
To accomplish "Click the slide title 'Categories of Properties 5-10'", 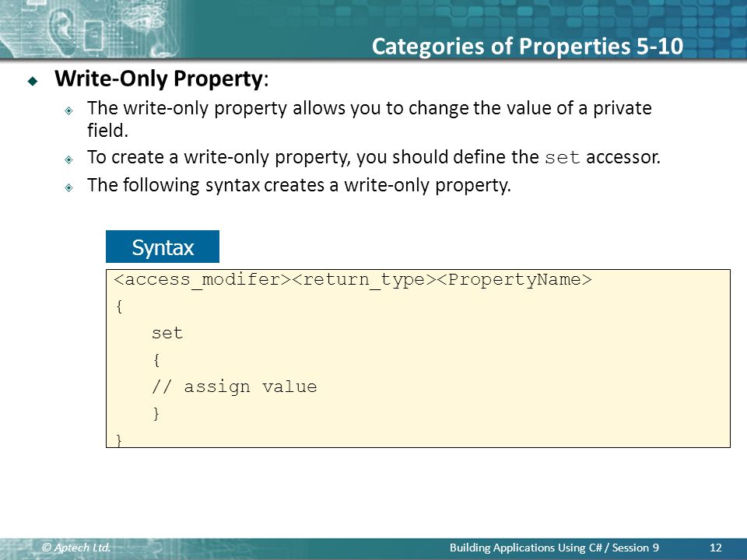I will (528, 47).
